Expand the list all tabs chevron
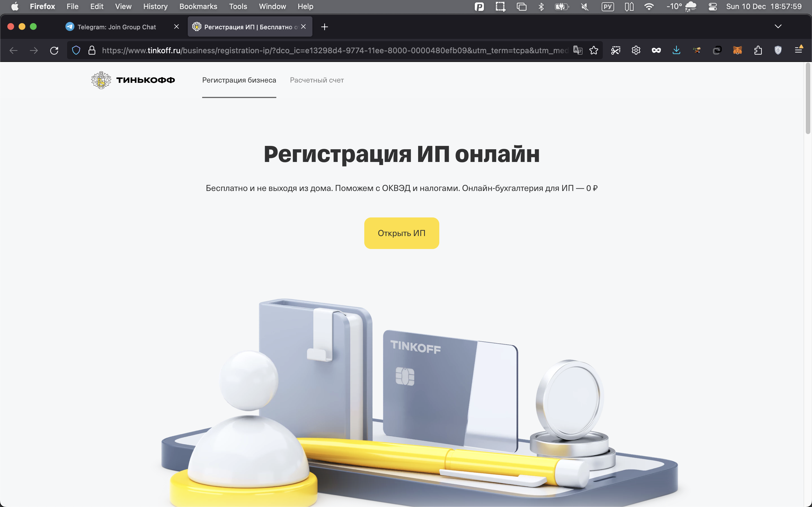Image resolution: width=812 pixels, height=507 pixels. (x=778, y=26)
